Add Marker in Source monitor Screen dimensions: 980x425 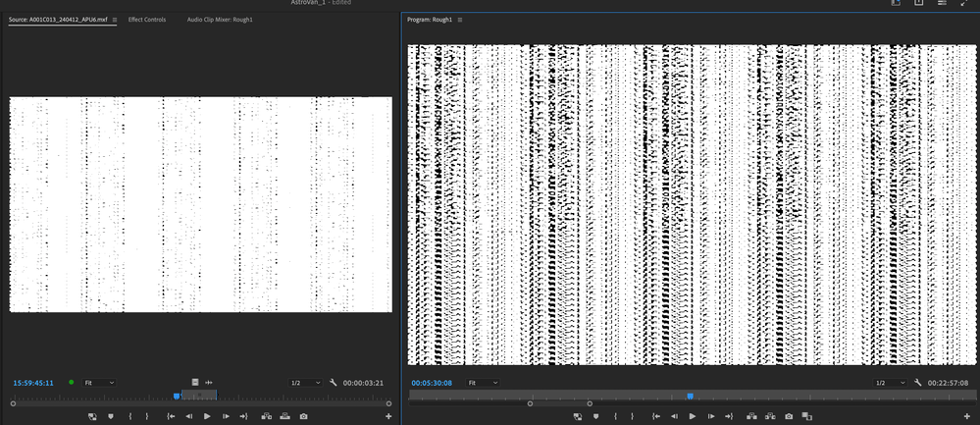pyautogui.click(x=111, y=416)
